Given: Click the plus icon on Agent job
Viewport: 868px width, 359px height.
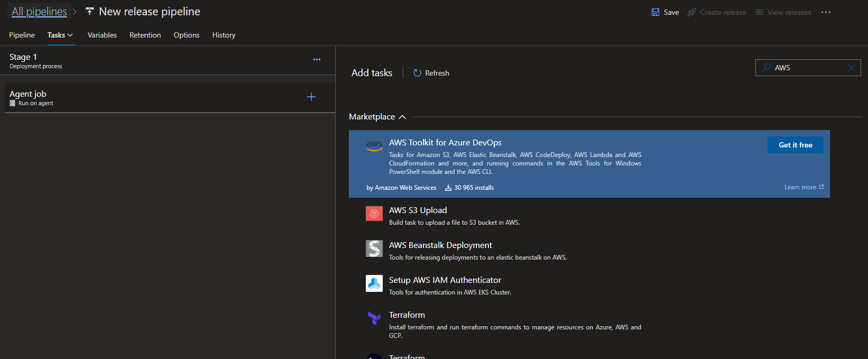Looking at the screenshot, I should 311,97.
